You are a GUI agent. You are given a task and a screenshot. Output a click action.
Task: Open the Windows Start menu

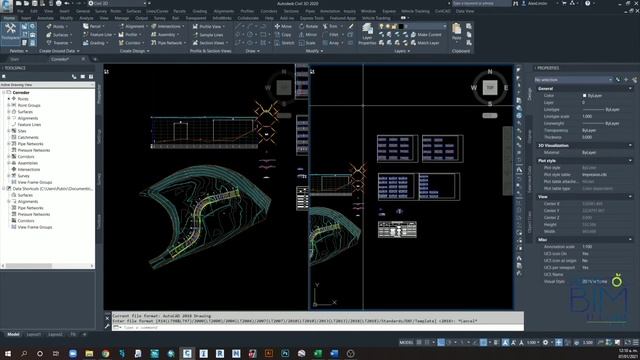(x=7, y=353)
